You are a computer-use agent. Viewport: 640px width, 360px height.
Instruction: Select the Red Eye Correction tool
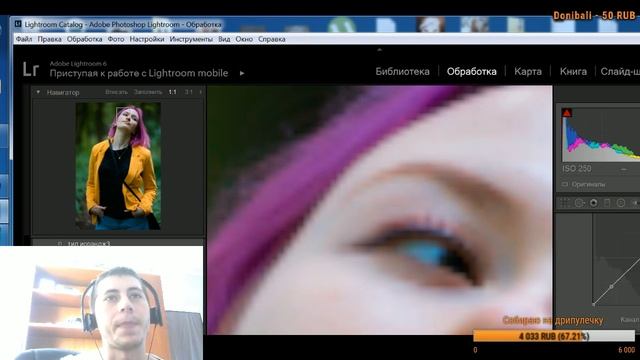593,203
